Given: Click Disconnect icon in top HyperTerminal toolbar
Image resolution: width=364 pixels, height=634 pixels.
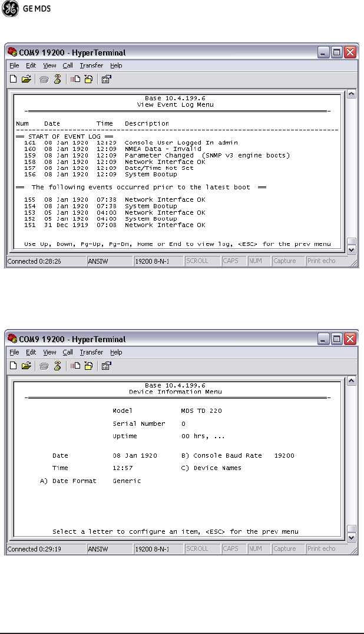Looking at the screenshot, I should tap(57, 79).
